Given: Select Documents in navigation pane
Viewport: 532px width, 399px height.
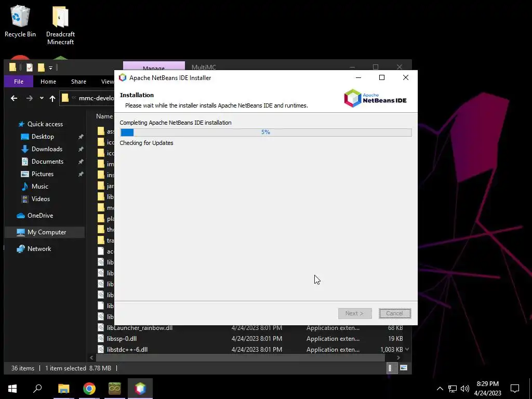Looking at the screenshot, I should [47, 162].
